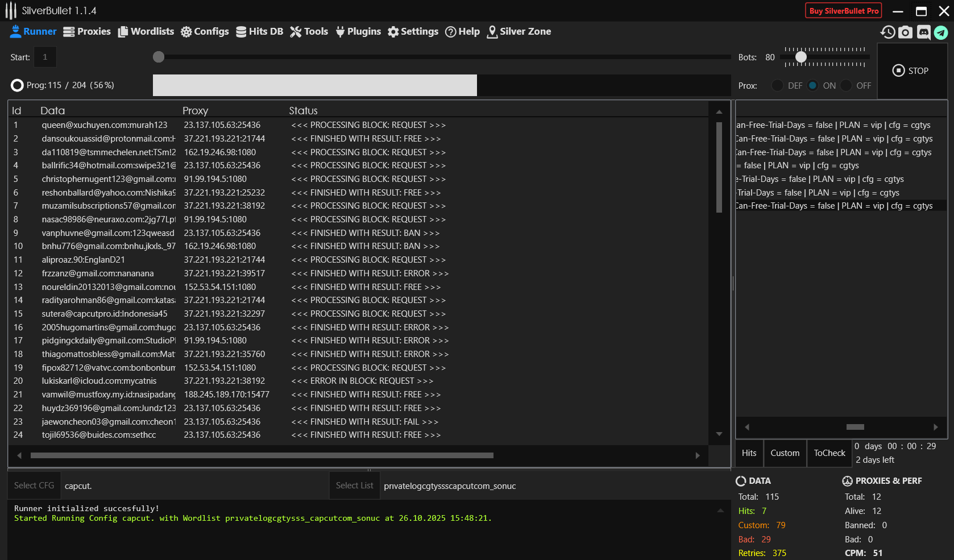
Task: Click the 'capcut.' selected config name
Action: coord(78,486)
